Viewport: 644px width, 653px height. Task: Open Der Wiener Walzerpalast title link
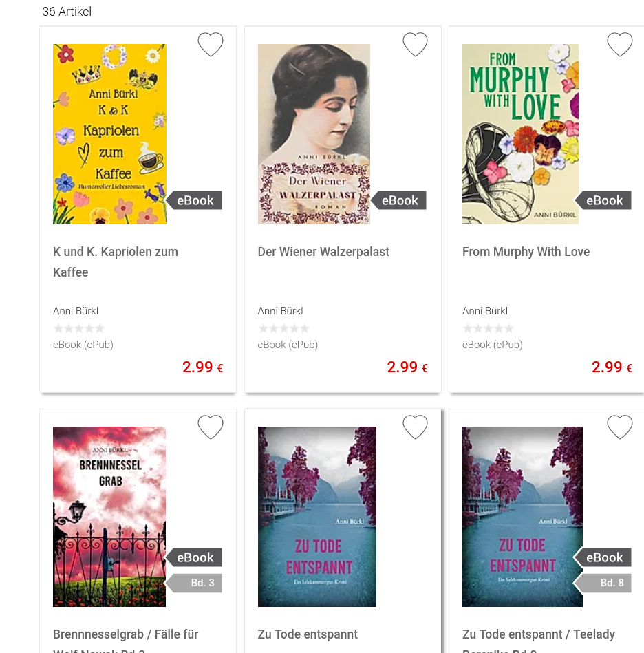click(x=323, y=252)
